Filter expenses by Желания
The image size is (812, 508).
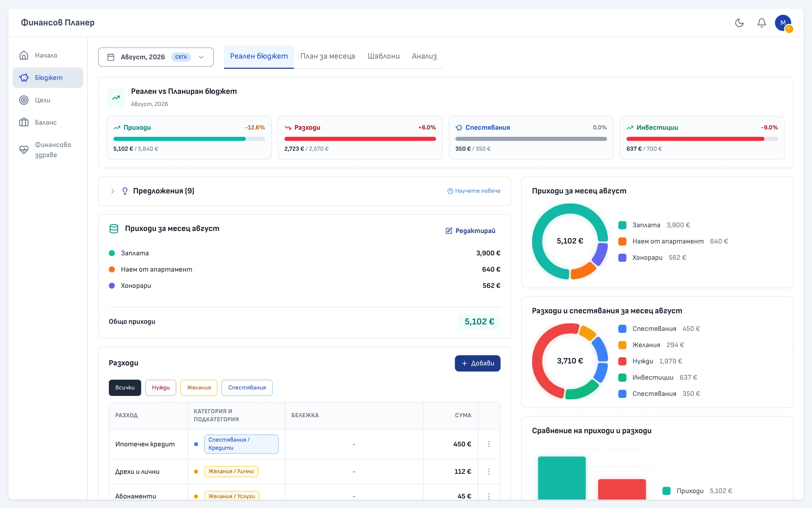tap(199, 387)
